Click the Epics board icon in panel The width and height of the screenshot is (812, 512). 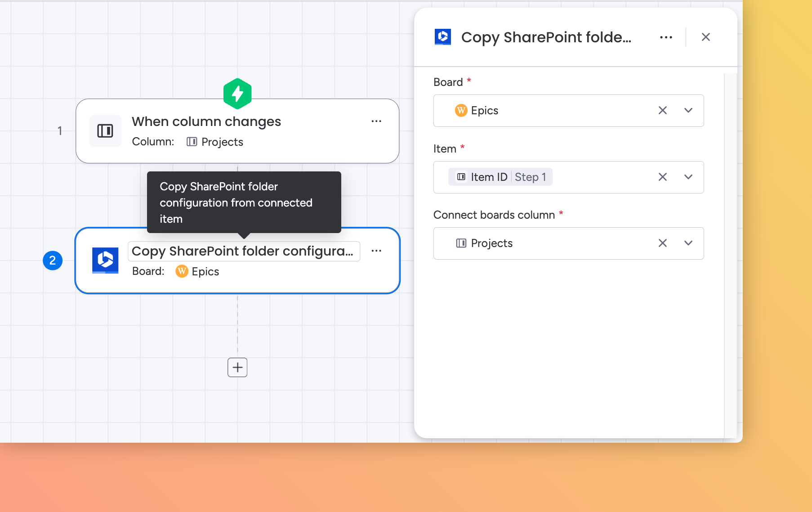[461, 110]
